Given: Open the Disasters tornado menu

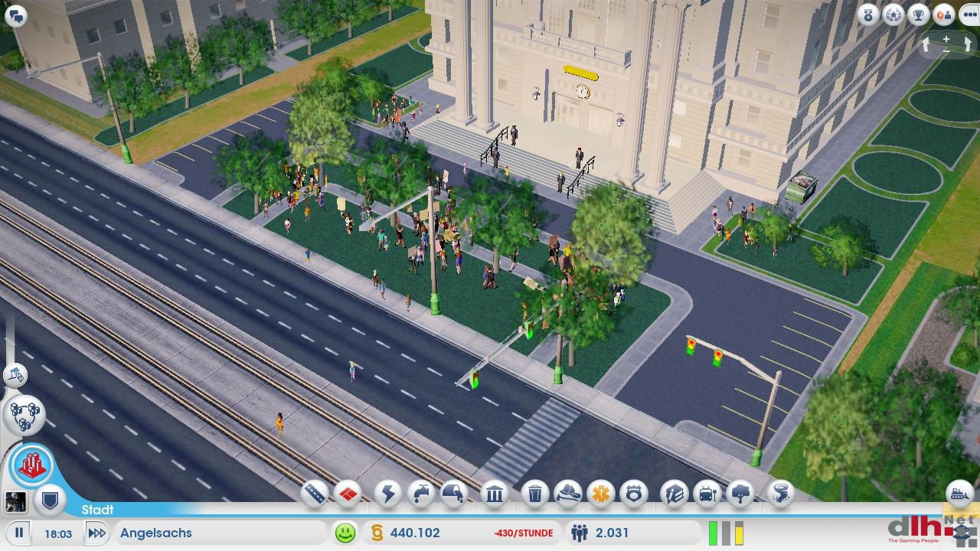Looking at the screenshot, I should (x=780, y=494).
